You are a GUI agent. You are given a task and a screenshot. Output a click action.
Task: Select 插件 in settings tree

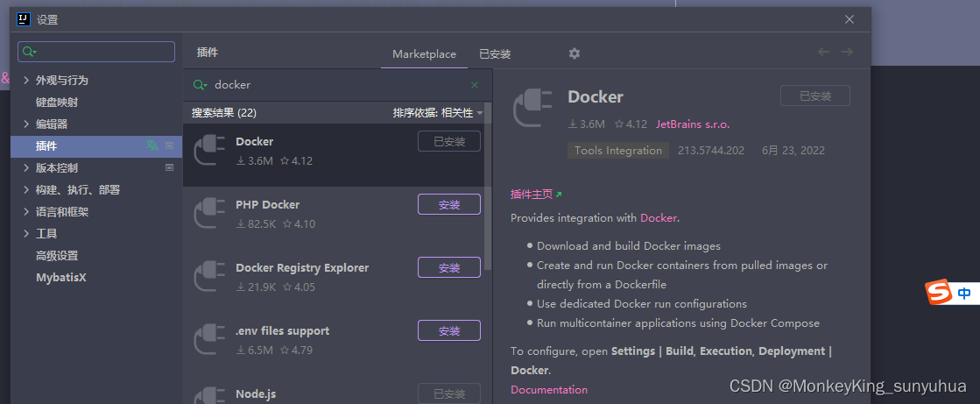[x=96, y=145]
